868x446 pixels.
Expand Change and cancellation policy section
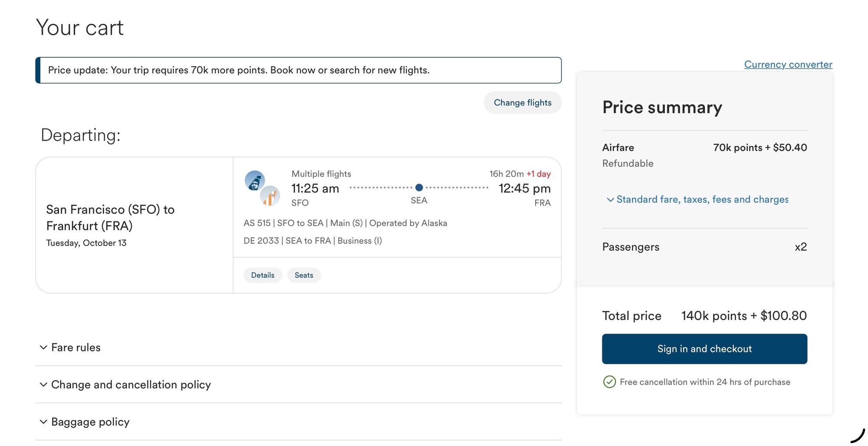coord(298,385)
